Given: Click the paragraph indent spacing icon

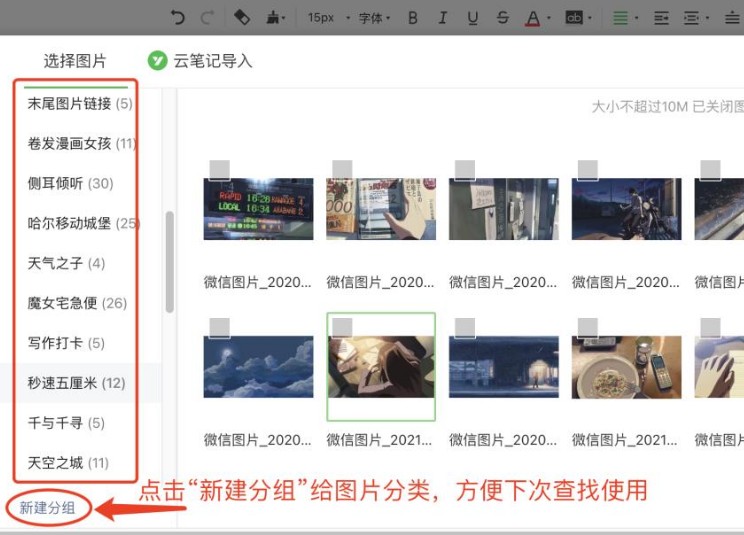Looking at the screenshot, I should click(691, 18).
